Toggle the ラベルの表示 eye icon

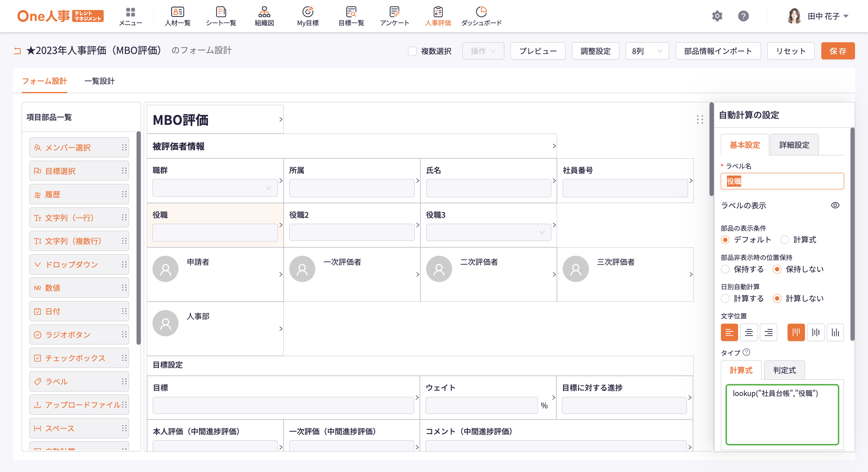point(835,205)
